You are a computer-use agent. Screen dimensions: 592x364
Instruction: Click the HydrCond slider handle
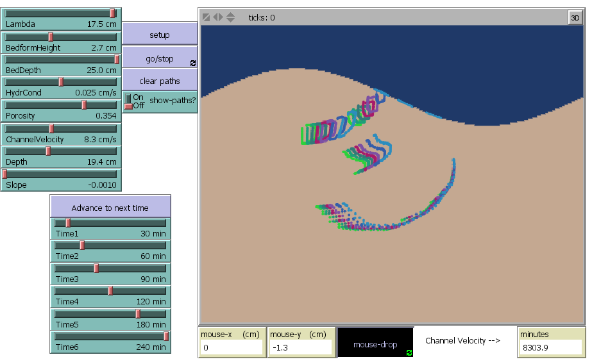(x=61, y=81)
